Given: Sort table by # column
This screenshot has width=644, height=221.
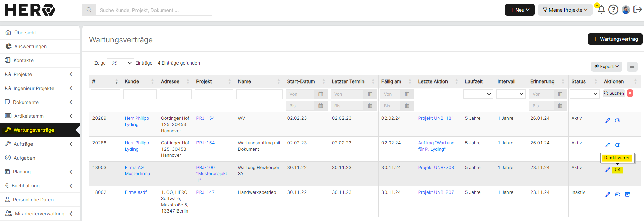Looking at the screenshot, I should point(105,81).
